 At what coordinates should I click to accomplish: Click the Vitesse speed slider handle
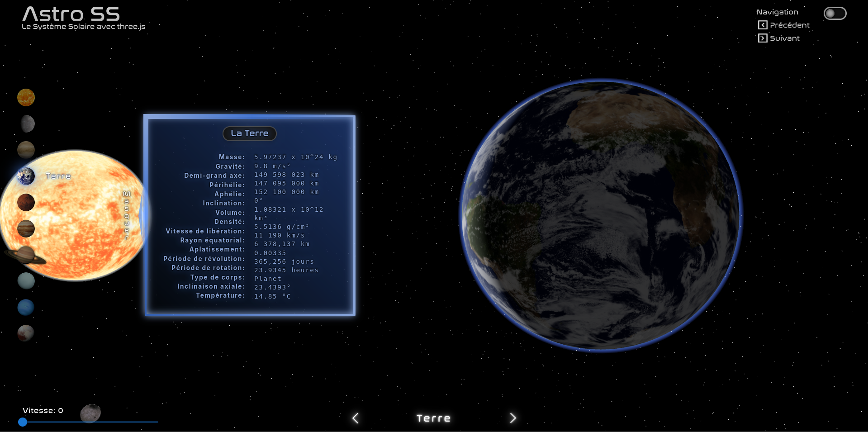pyautogui.click(x=23, y=422)
